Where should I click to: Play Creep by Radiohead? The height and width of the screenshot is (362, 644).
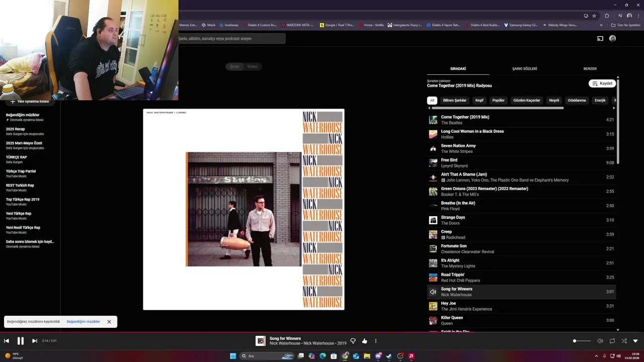521,234
